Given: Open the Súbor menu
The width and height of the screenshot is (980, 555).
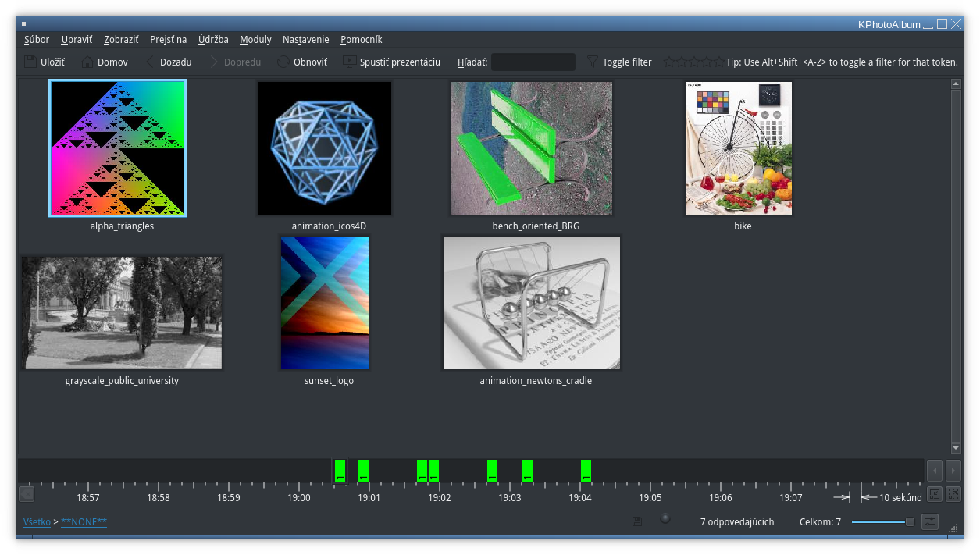Looking at the screenshot, I should [37, 39].
